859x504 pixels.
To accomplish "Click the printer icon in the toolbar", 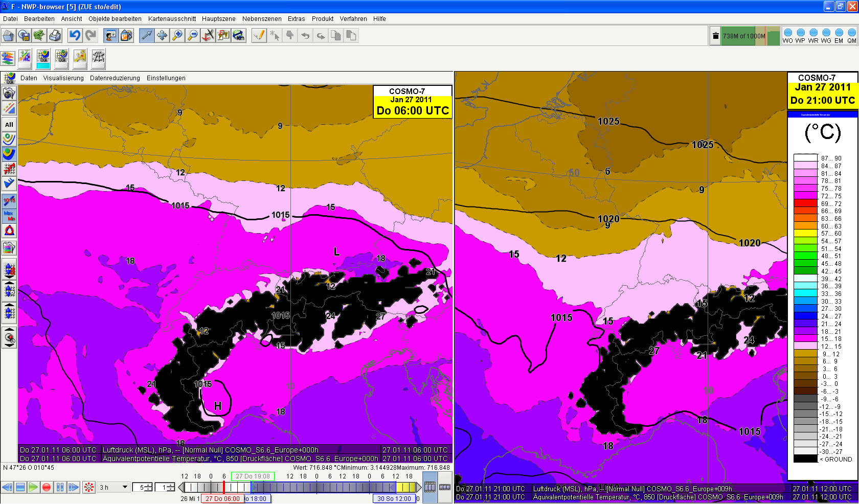I will pos(55,35).
